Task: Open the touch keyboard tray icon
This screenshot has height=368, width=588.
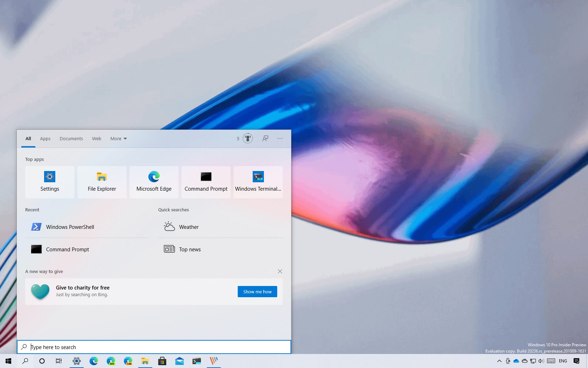Action: point(551,361)
